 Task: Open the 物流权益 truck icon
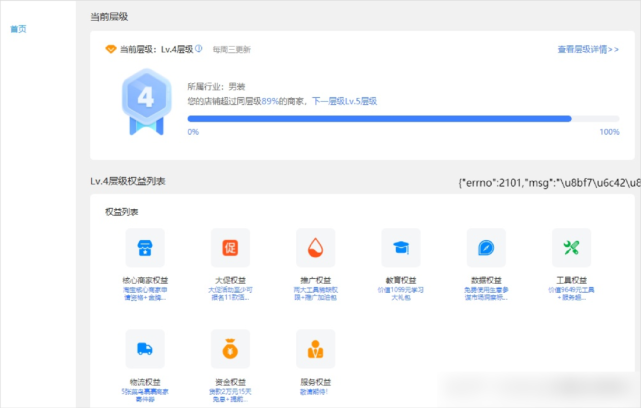click(145, 349)
